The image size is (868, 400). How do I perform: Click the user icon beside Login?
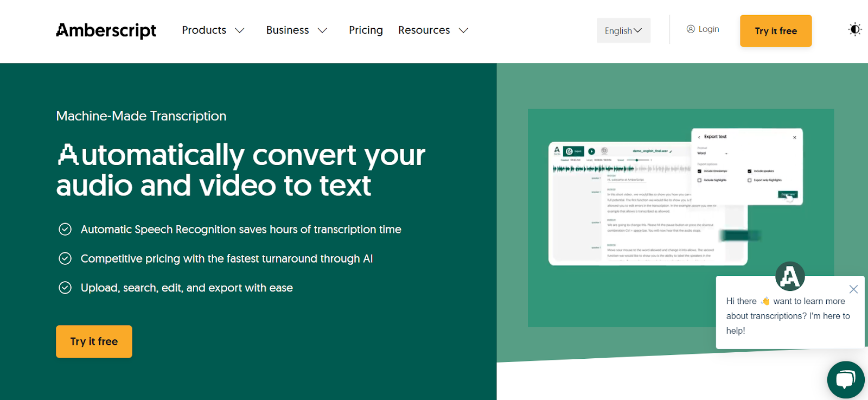pos(691,29)
